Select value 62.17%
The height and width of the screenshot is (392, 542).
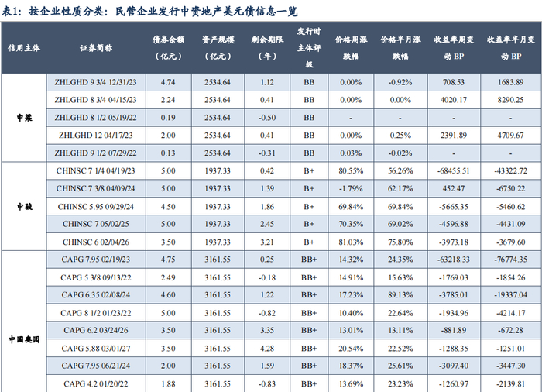pos(400,188)
